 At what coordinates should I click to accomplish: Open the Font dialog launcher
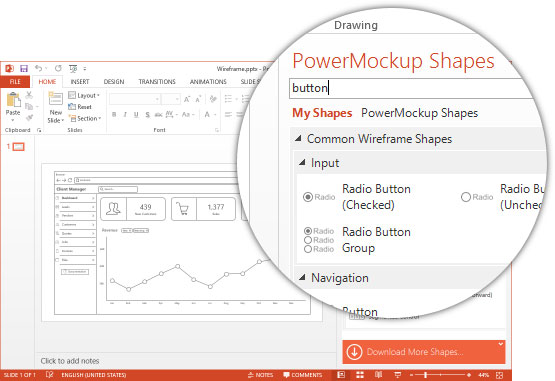pos(216,130)
